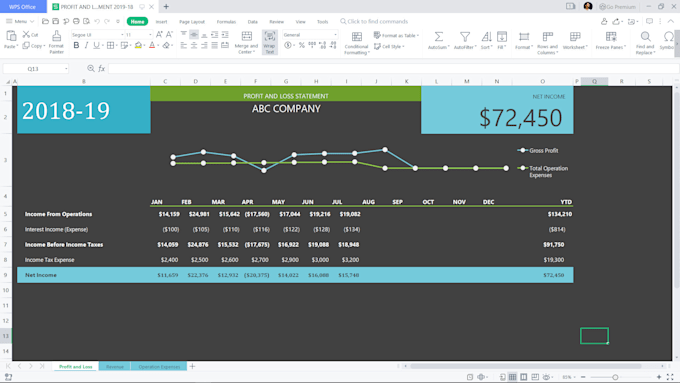This screenshot has width=680, height=383.
Task: Increase indent in the cell
Action: (x=225, y=34)
